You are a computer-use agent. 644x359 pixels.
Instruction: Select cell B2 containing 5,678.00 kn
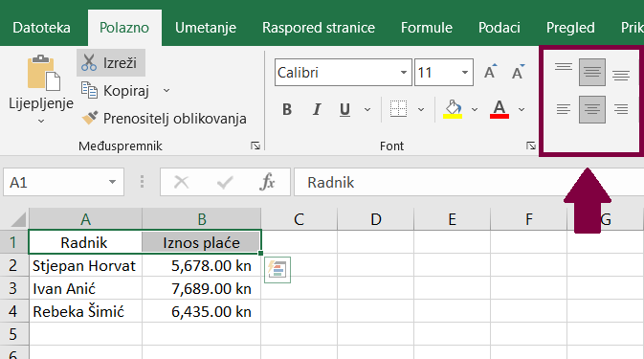coord(202,266)
